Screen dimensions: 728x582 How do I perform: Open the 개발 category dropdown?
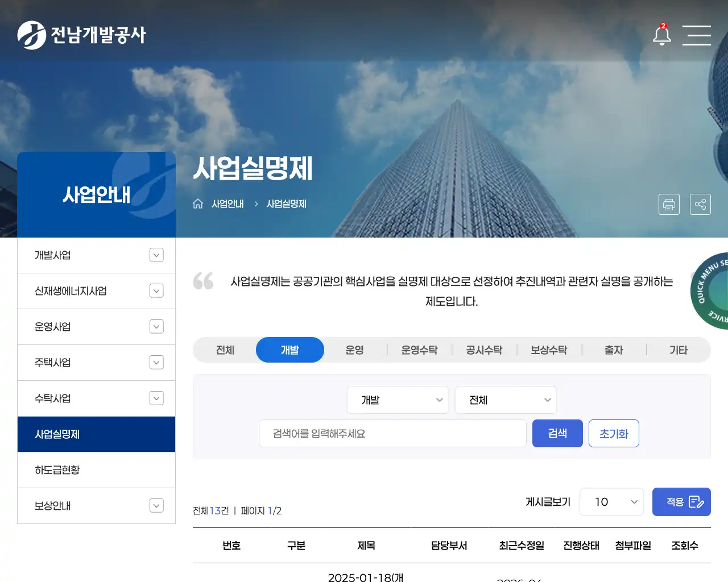pos(398,400)
